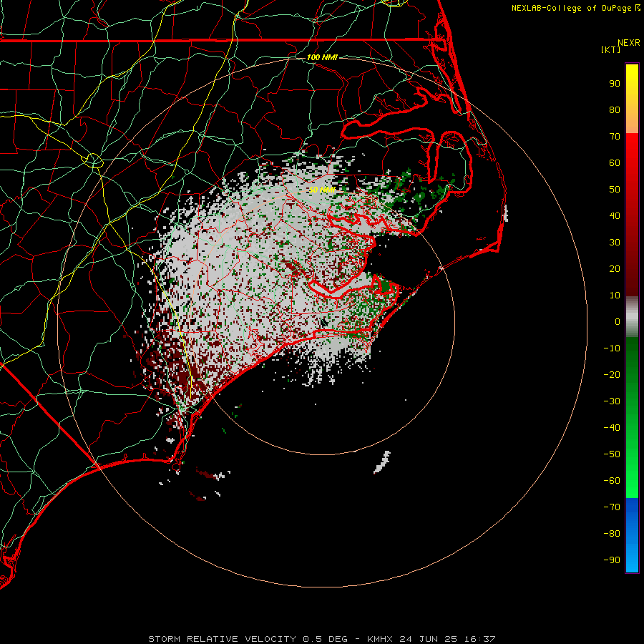Click the Storm Relative Velocity caption text
Viewport: 644px width, 644px height.
click(x=322, y=639)
